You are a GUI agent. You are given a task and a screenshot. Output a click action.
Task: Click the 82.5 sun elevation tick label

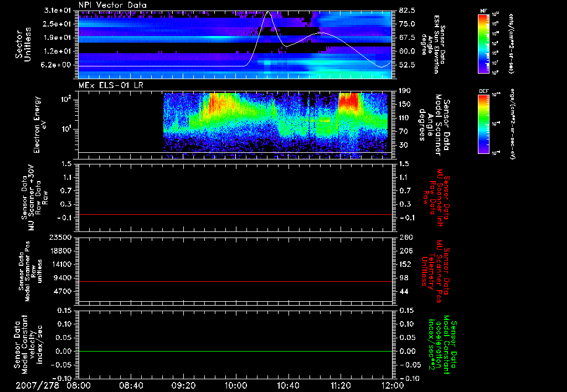(x=407, y=10)
